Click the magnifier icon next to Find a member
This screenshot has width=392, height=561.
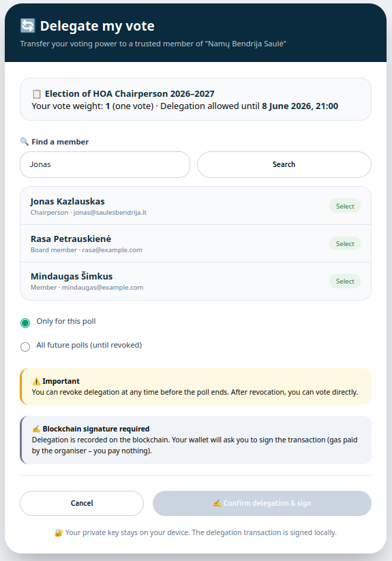pyautogui.click(x=25, y=142)
